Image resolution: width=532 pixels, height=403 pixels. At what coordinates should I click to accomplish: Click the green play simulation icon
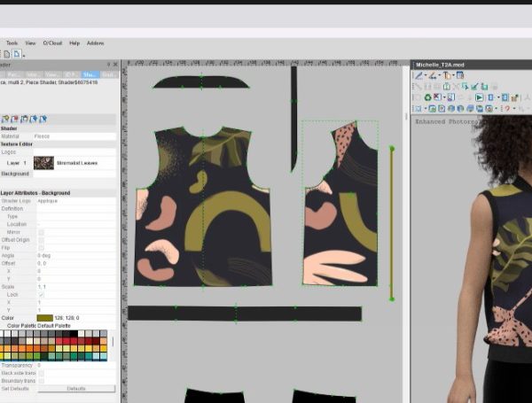coord(480,97)
